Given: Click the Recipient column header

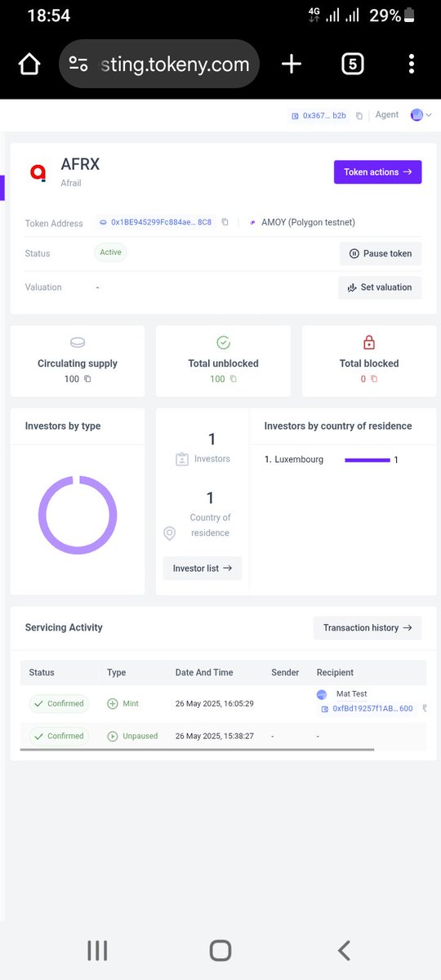Looking at the screenshot, I should (335, 673).
